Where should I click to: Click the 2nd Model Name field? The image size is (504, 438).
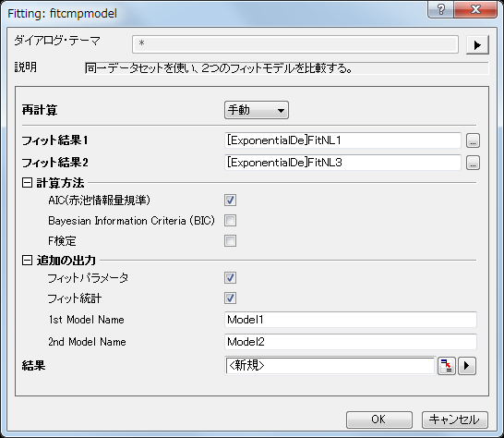(351, 342)
